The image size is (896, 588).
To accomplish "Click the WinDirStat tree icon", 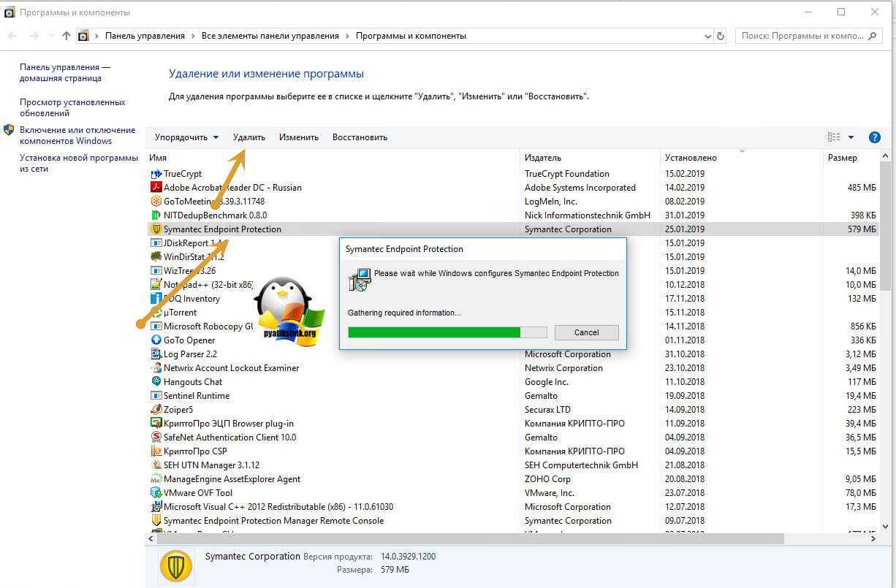I will point(156,257).
